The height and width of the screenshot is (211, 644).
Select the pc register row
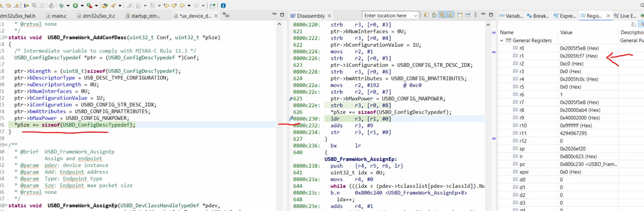pyautogui.click(x=571, y=164)
